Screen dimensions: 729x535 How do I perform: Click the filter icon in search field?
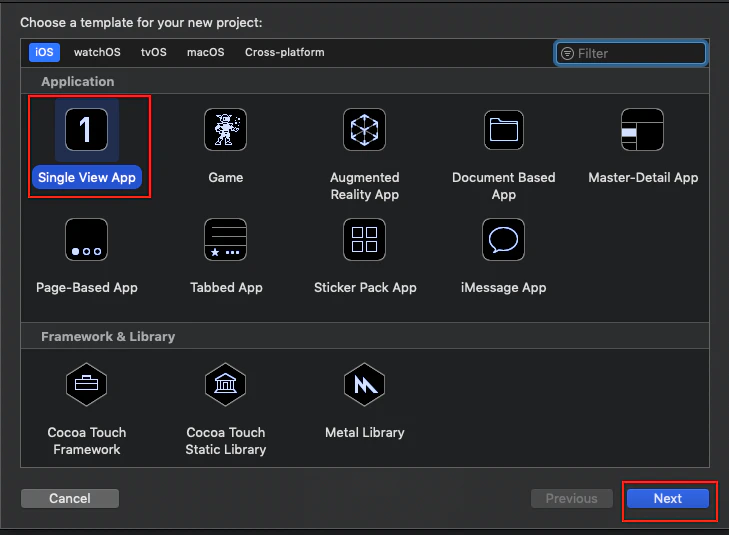tap(567, 53)
